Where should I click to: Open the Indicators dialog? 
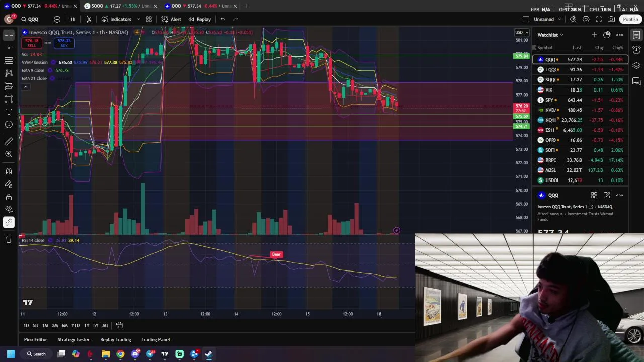click(116, 19)
